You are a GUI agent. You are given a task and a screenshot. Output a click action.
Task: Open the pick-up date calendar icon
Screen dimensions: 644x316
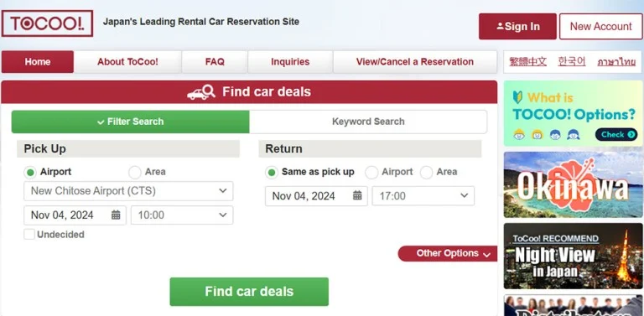[116, 215]
